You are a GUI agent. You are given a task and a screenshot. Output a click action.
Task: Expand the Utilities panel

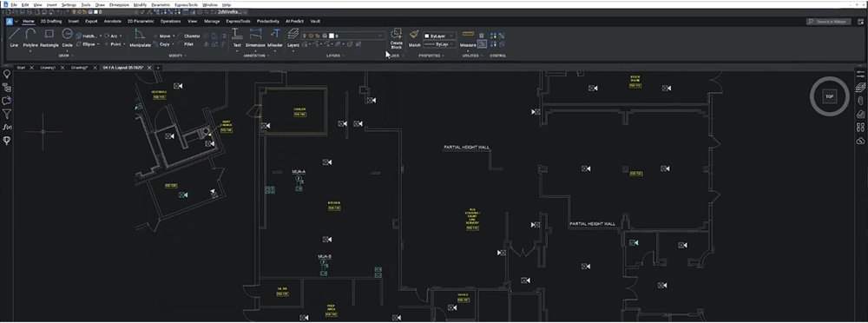pos(471,56)
